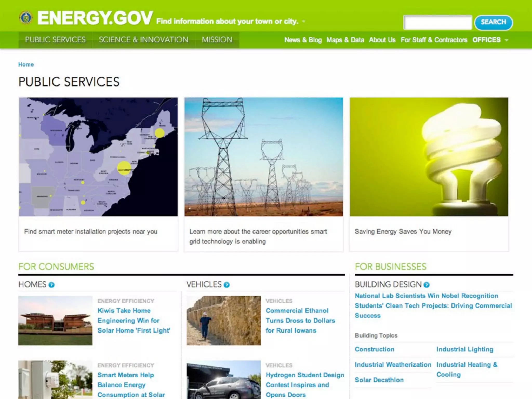Viewport: 532px width, 399px height.
Task: Select the MISSION navigation tab
Action: [217, 40]
